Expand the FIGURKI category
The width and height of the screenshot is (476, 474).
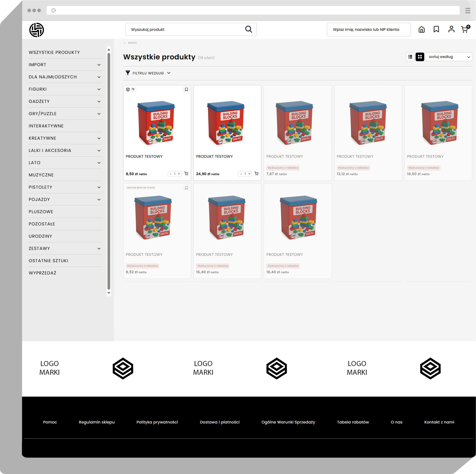(x=99, y=89)
